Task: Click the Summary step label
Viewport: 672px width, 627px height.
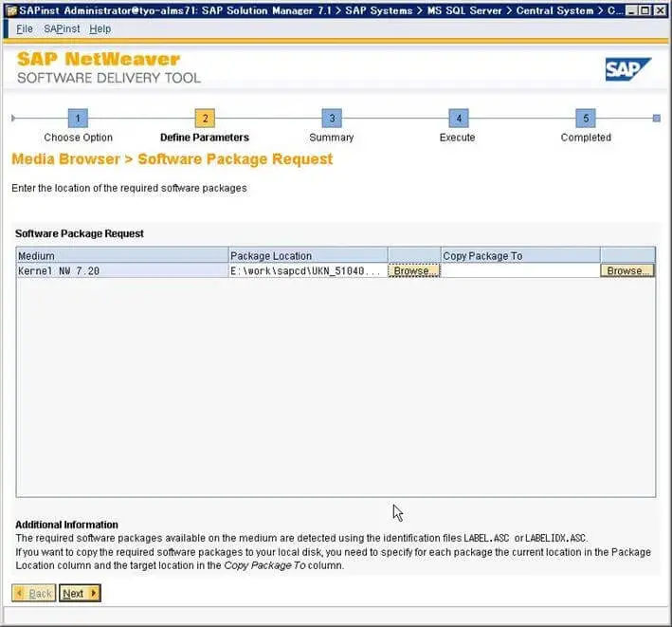Action: coord(332,138)
